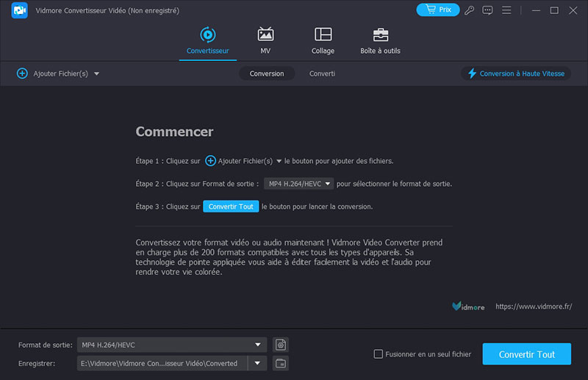Open the Prix purchase button
The width and height of the screenshot is (588, 380).
[x=437, y=10]
